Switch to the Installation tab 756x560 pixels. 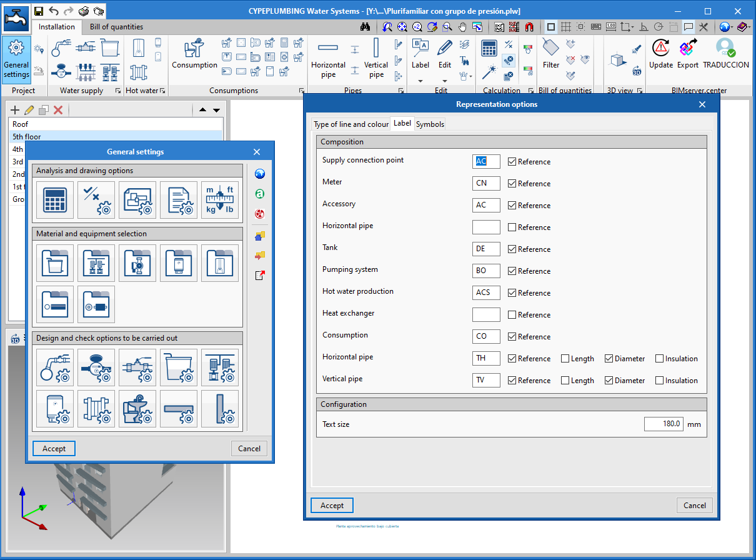(x=57, y=27)
